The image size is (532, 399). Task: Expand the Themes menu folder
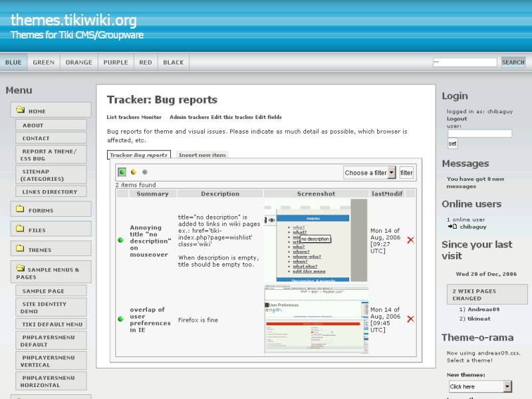21,249
